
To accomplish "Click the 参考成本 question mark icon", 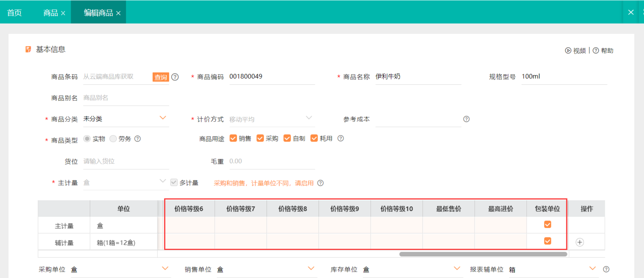I will point(466,119).
